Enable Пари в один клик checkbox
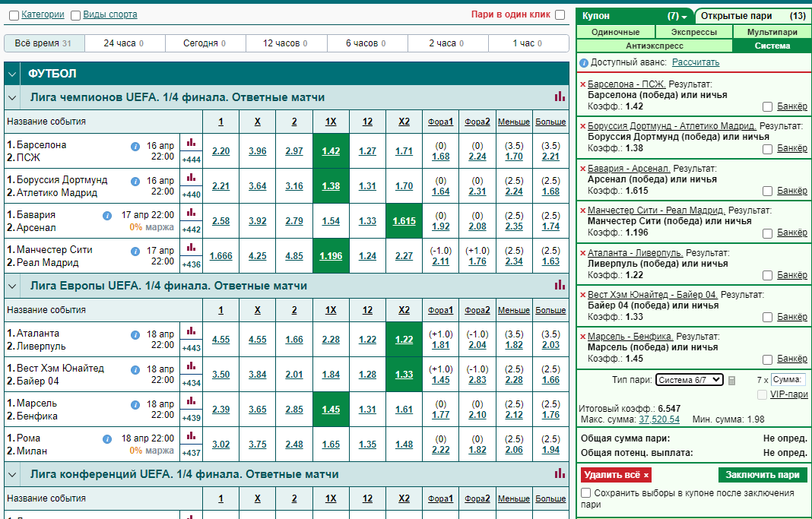The image size is (812, 519). tap(560, 14)
